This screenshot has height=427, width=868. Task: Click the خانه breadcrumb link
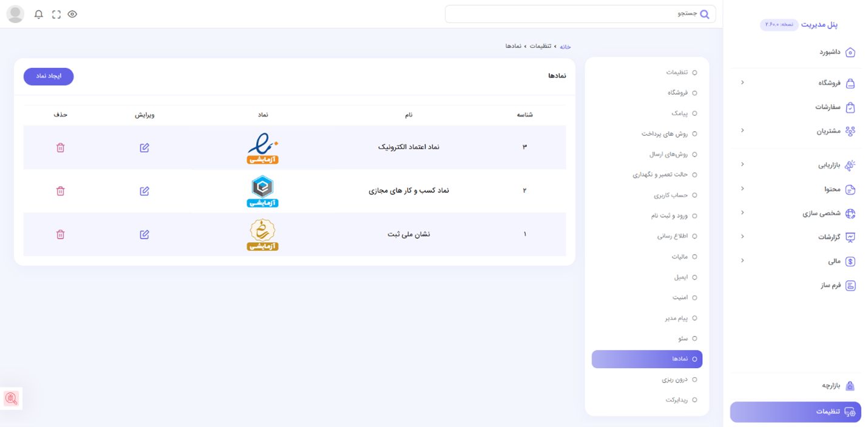tap(565, 47)
